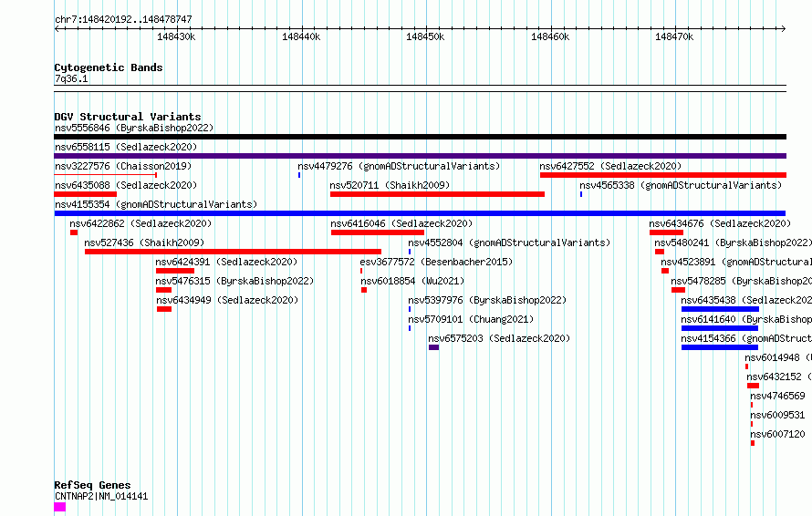Click esv3677572 (Besenbacher2015) label
The height and width of the screenshot is (516, 812).
[436, 262]
